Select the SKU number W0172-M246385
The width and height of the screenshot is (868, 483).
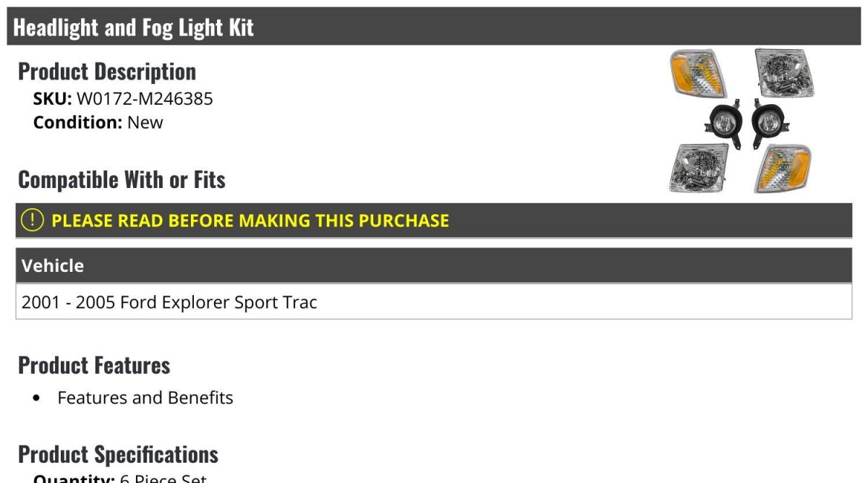tap(145, 98)
